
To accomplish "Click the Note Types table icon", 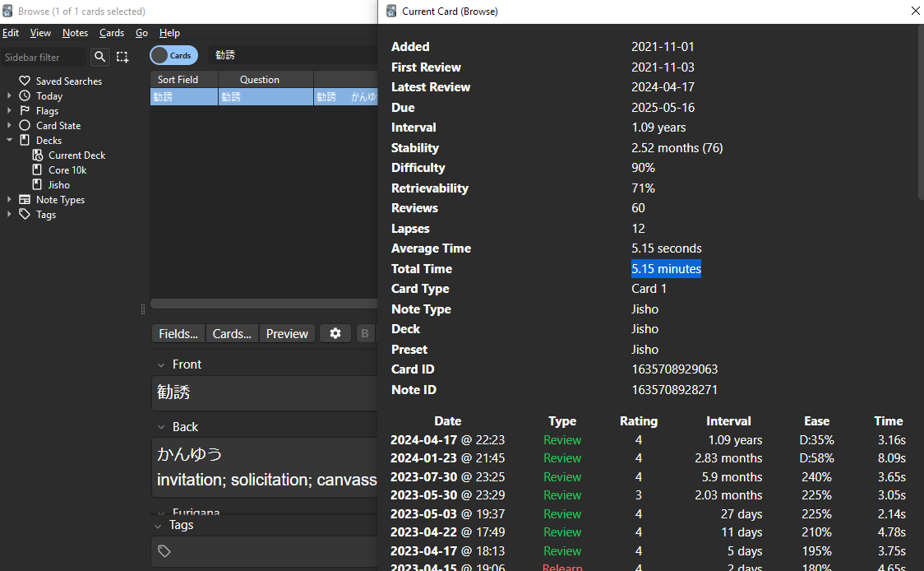I will click(25, 199).
